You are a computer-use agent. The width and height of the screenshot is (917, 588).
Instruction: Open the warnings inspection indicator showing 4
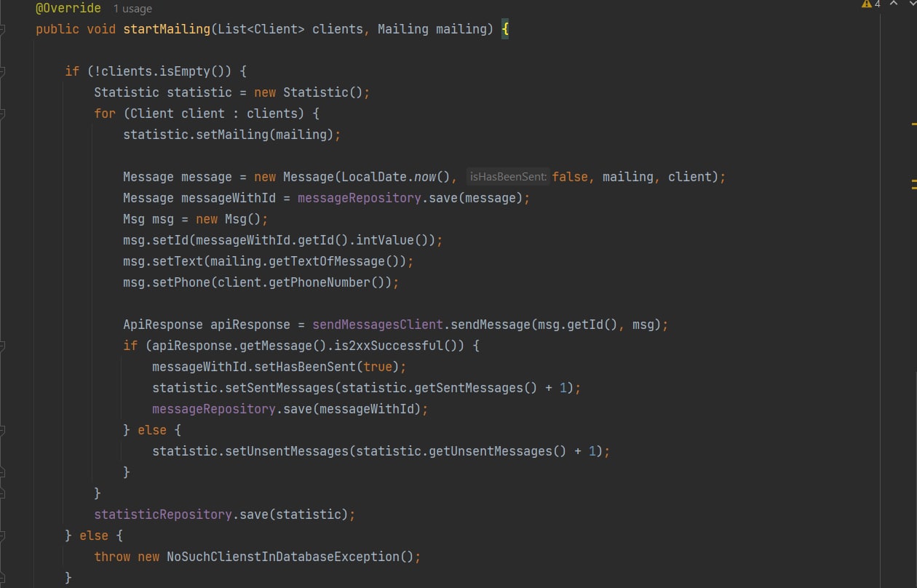[x=870, y=4]
